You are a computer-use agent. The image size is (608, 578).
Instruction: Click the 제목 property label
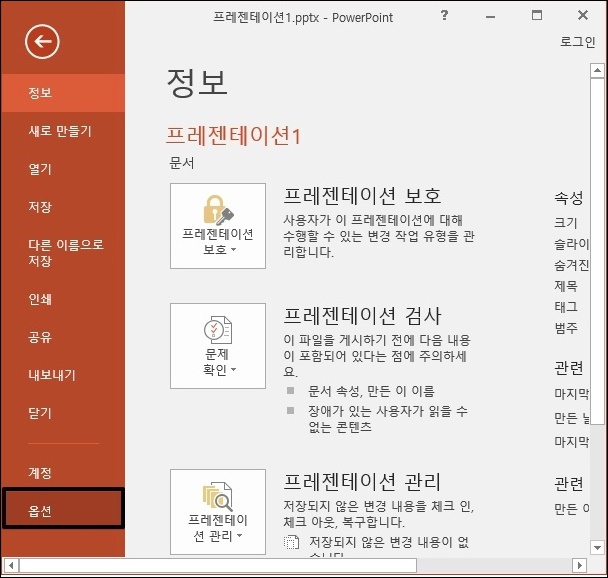(x=566, y=286)
